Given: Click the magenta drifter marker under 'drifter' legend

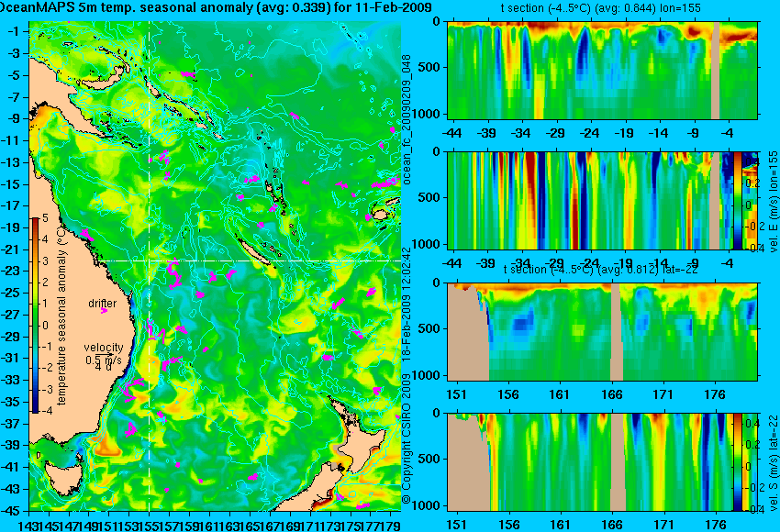Looking at the screenshot, I should (104, 311).
